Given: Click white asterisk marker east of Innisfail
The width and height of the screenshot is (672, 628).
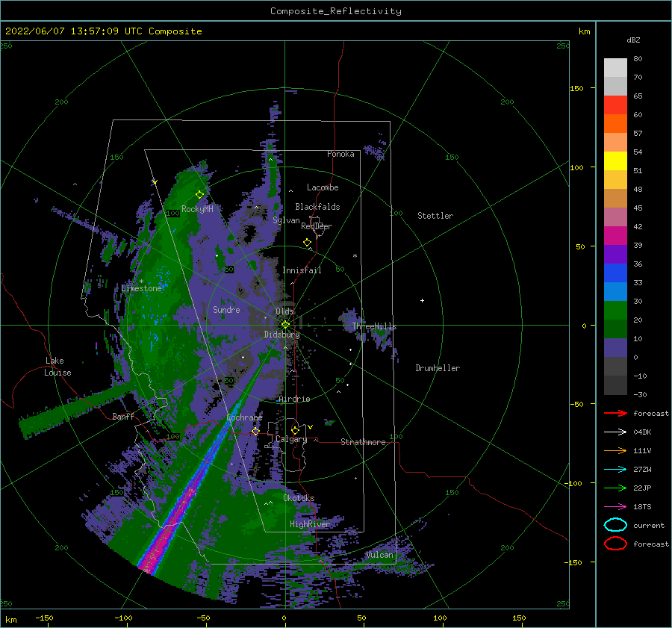Looking at the screenshot, I should click(x=355, y=256).
